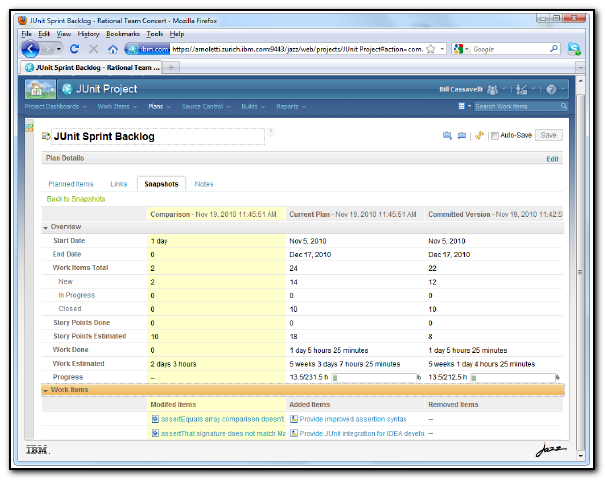
Task: Click icon beside Provide improved assertion syntax
Action: 294,419
